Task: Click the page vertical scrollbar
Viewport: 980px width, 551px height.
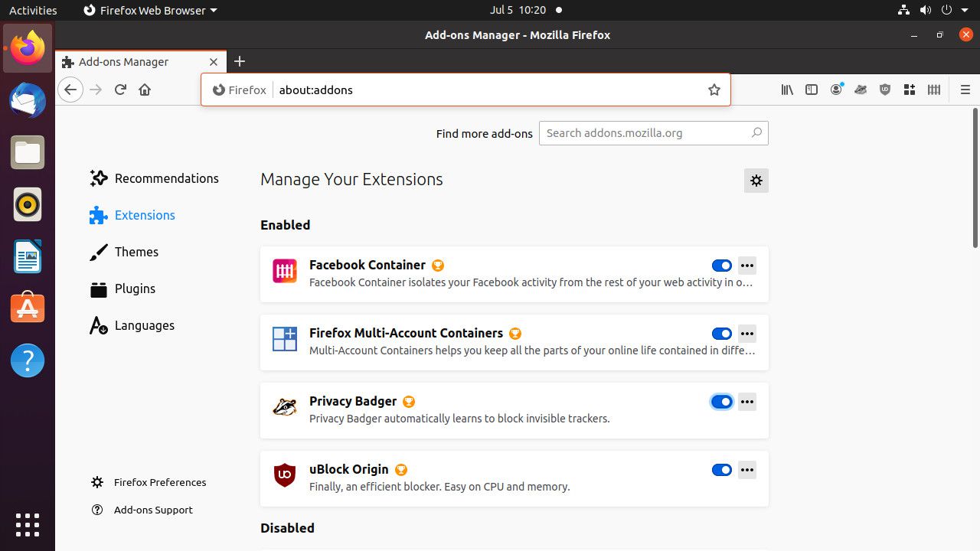Action: (975, 178)
